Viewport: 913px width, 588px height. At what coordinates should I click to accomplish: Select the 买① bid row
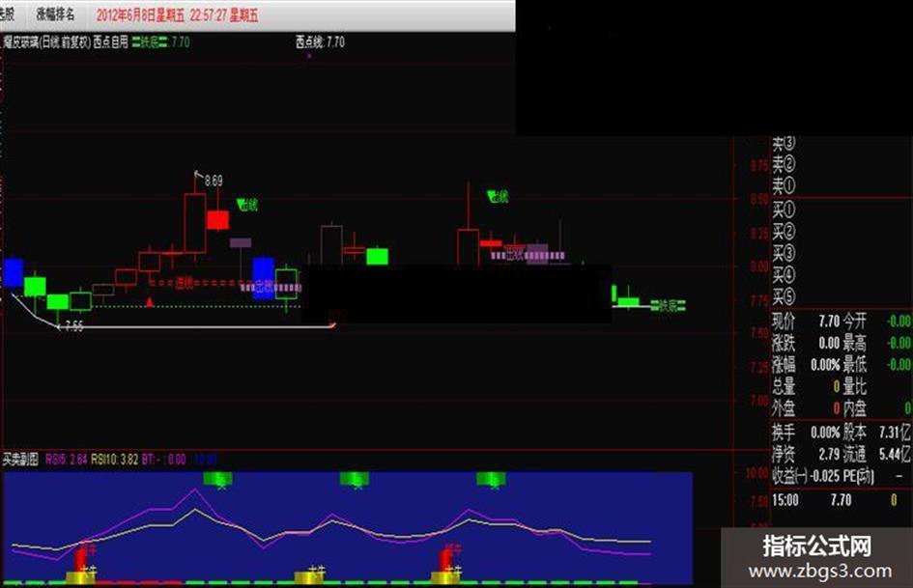click(784, 210)
